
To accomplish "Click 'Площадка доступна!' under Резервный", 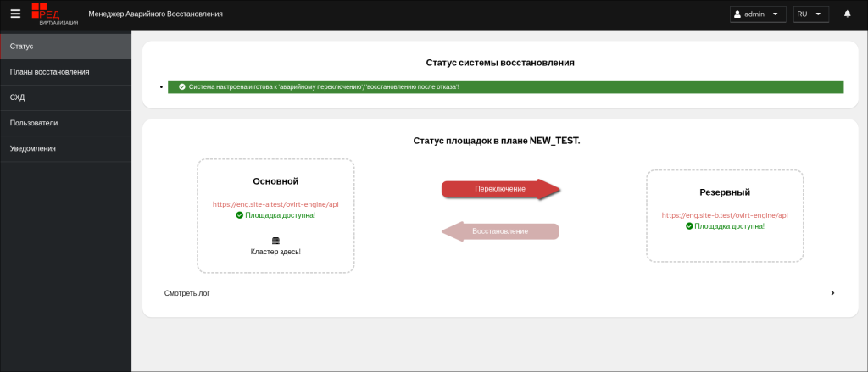I will coord(730,226).
